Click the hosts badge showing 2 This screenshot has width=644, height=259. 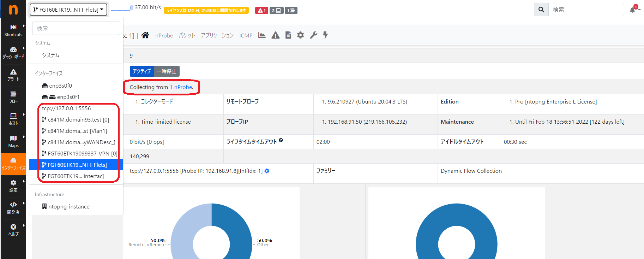(x=276, y=10)
